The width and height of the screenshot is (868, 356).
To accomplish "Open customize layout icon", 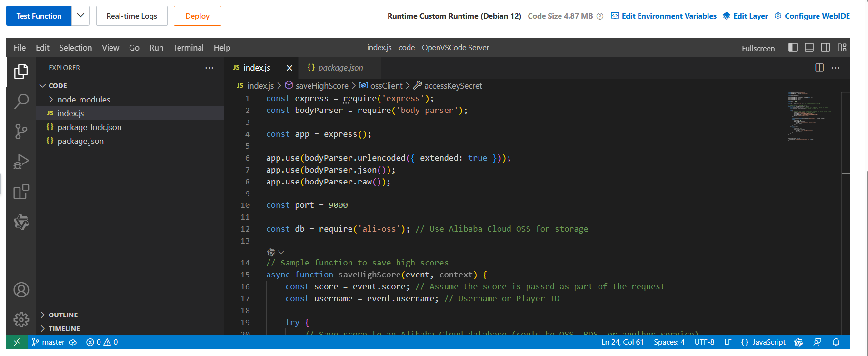I will (x=842, y=48).
